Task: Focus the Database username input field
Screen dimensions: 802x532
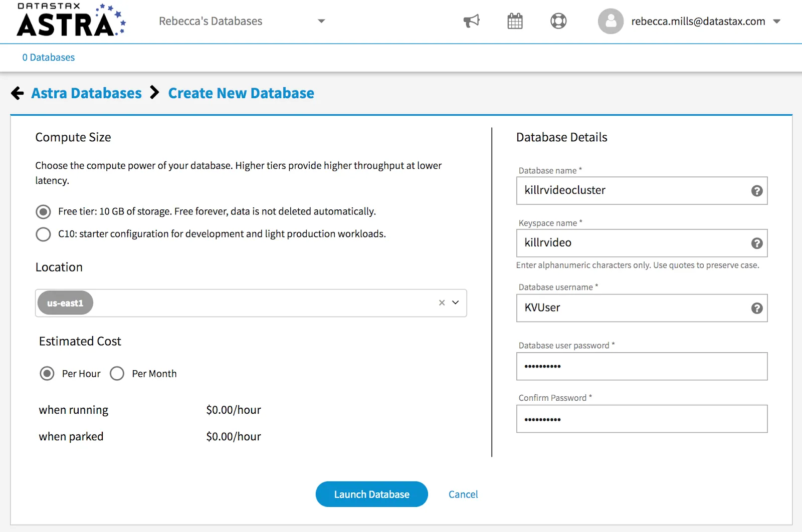Action: click(642, 308)
